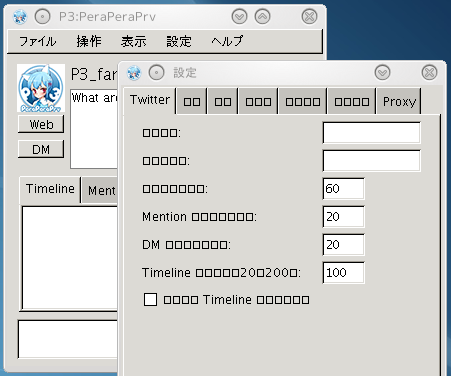Screen dimensions: 451x376
Task: Click the PeraPeraPrv profile avatar image
Action: 41,88
